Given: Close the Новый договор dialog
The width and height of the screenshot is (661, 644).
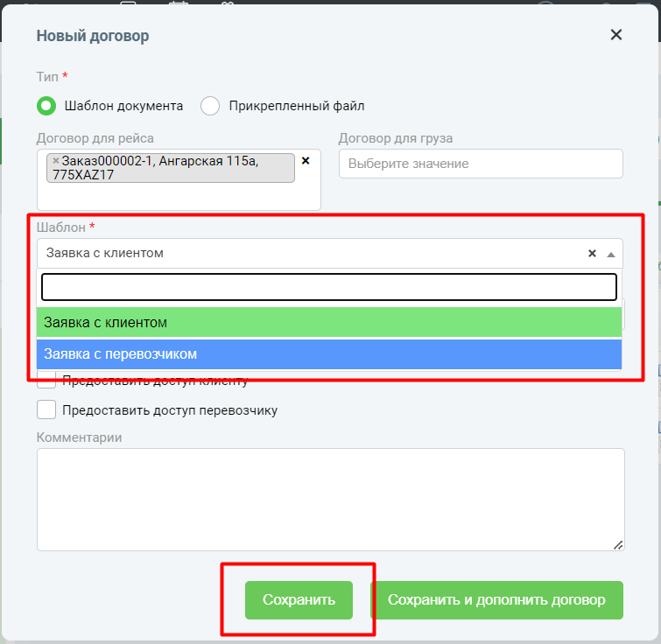Looking at the screenshot, I should tap(615, 35).
